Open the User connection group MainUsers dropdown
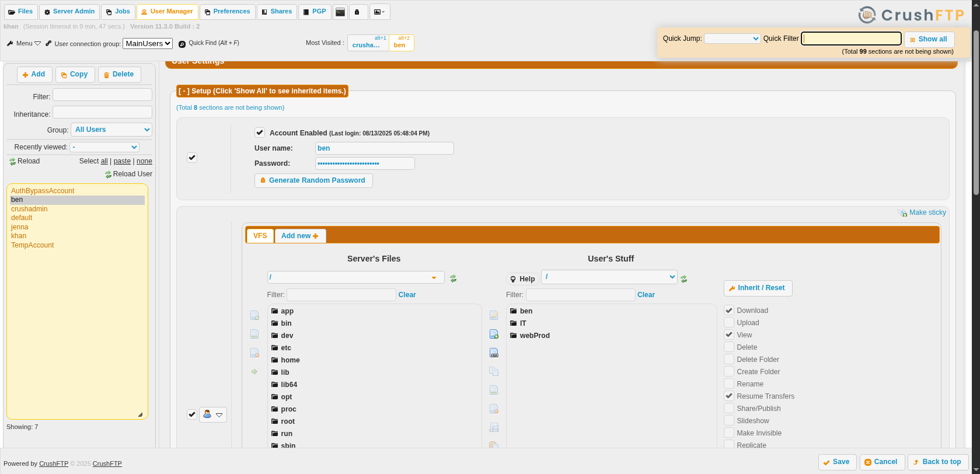The width and height of the screenshot is (980, 474). coord(148,43)
